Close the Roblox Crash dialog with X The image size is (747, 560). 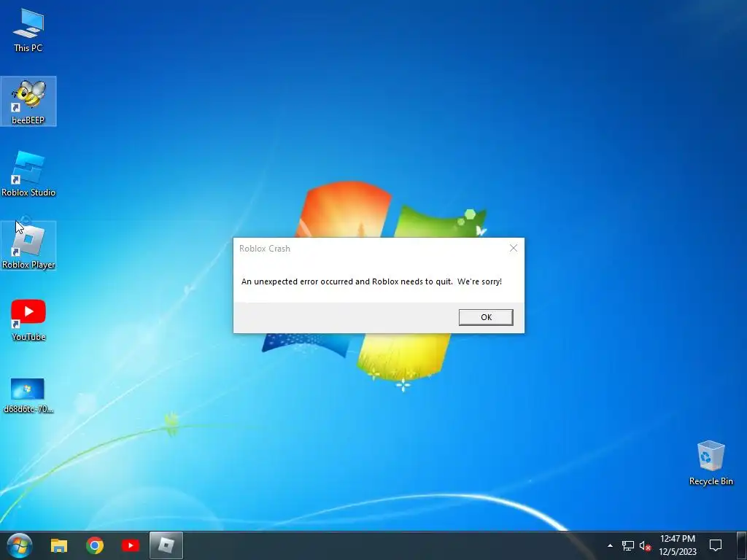click(513, 248)
